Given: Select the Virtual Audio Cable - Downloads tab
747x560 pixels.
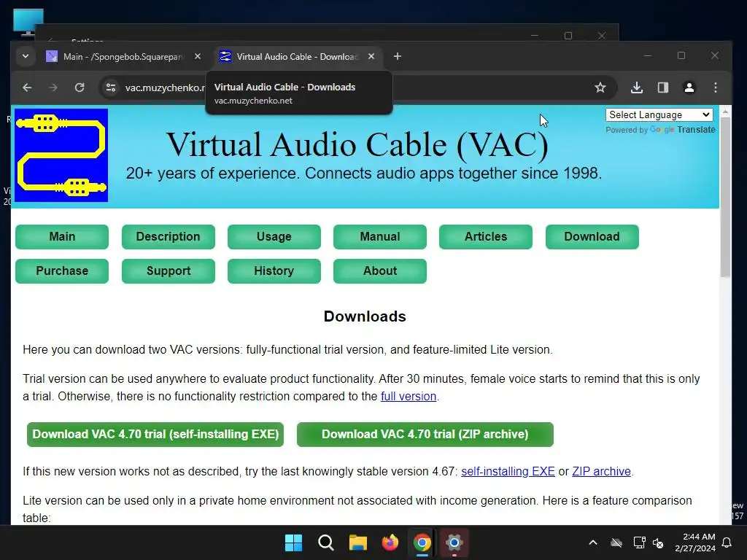Looking at the screenshot, I should coord(296,57).
